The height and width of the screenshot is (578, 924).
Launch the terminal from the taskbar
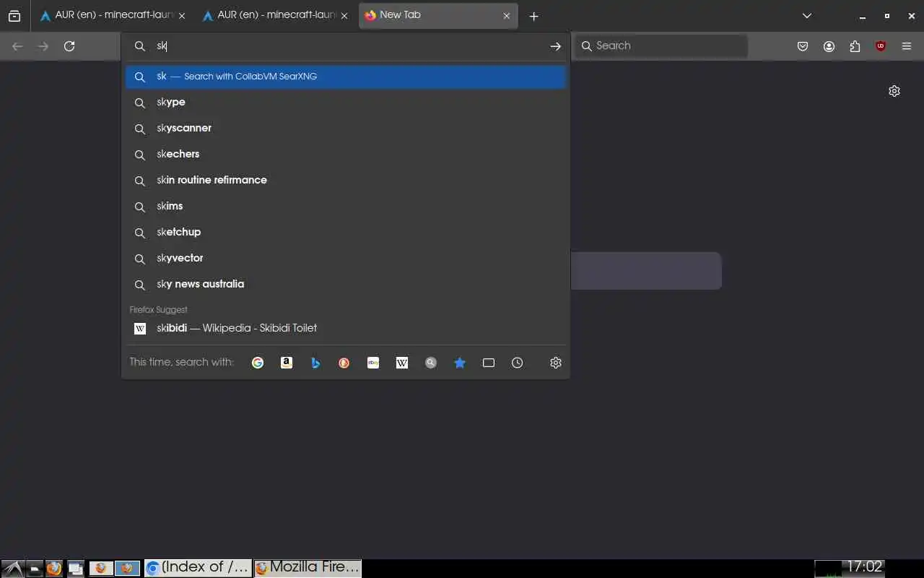pos(34,569)
